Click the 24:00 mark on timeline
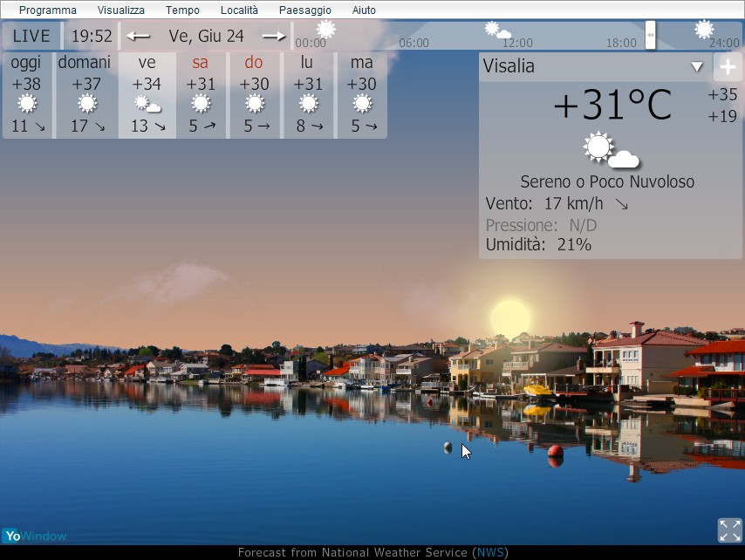Screen dimensions: 745x560 click(x=725, y=44)
